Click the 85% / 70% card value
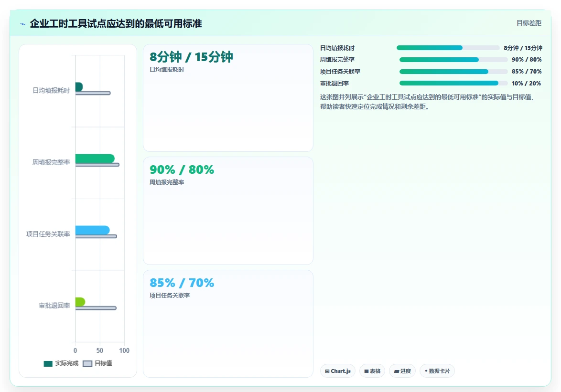Screen dimensions: 561x392 click(x=182, y=283)
